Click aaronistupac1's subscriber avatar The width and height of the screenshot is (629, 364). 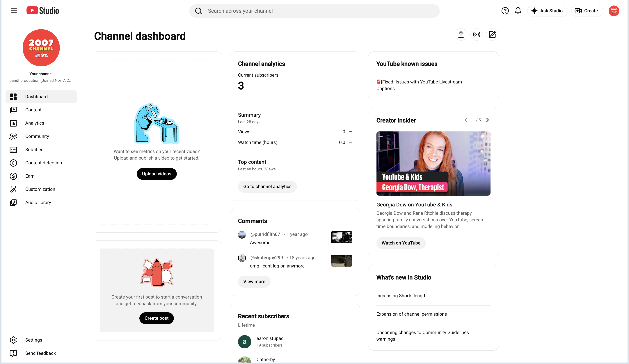[x=244, y=342]
